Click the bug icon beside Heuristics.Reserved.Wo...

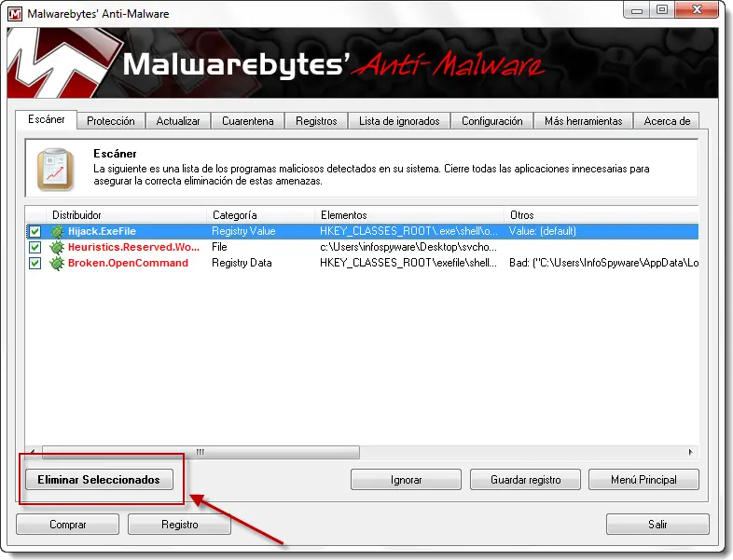coord(57,247)
